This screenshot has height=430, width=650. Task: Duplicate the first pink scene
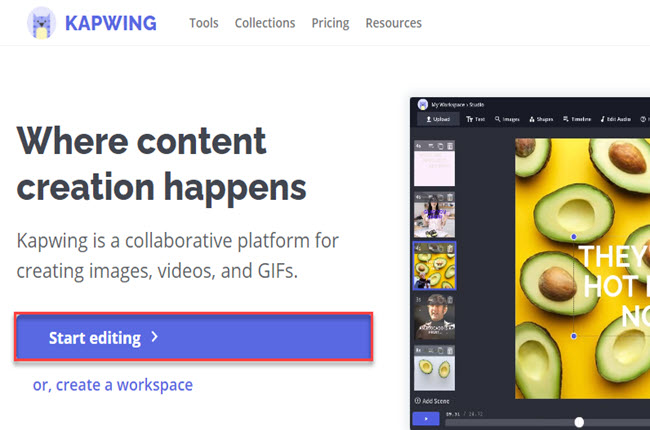pyautogui.click(x=440, y=146)
